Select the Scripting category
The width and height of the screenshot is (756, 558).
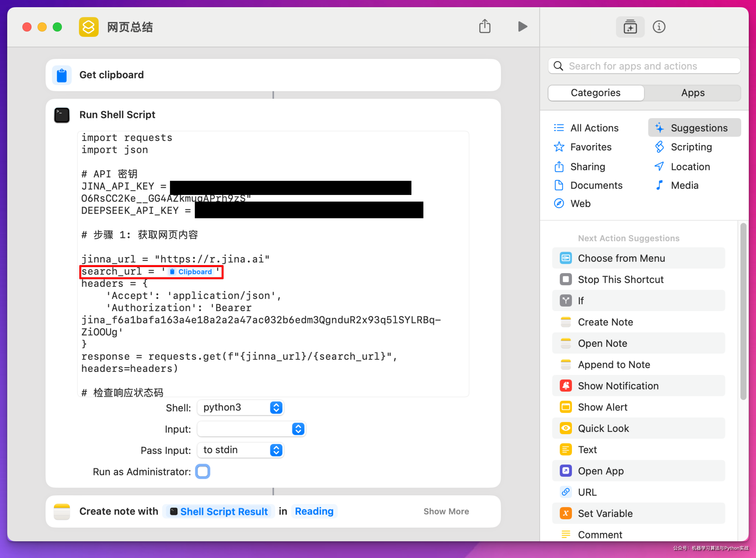691,147
